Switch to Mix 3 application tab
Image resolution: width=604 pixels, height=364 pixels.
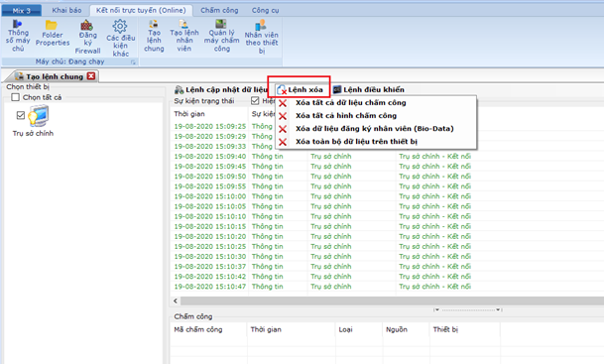point(21,10)
